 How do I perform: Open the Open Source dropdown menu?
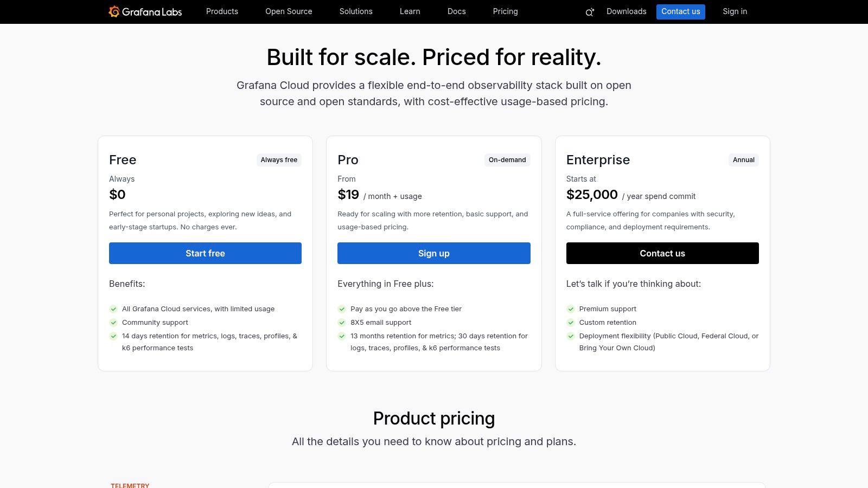[288, 11]
